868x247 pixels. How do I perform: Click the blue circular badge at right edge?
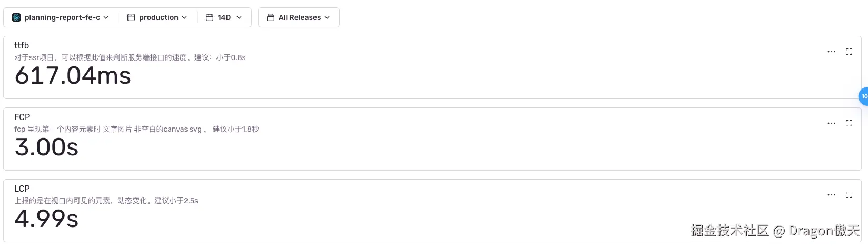click(863, 96)
